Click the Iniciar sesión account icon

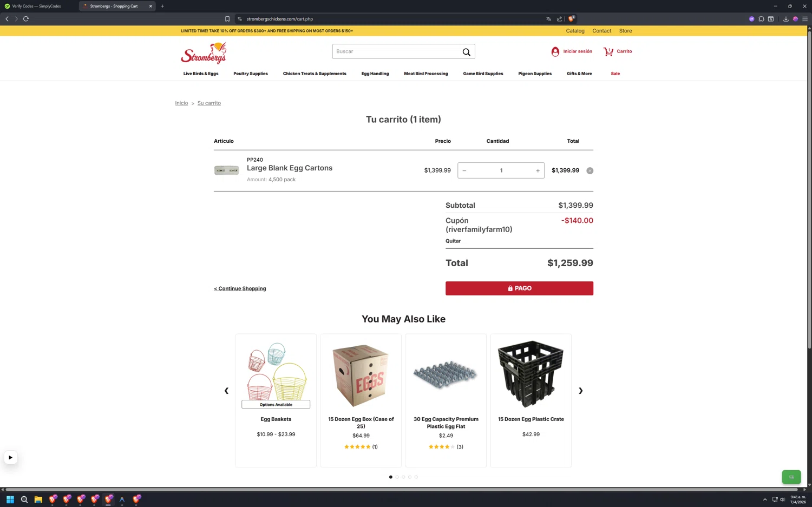tap(555, 51)
